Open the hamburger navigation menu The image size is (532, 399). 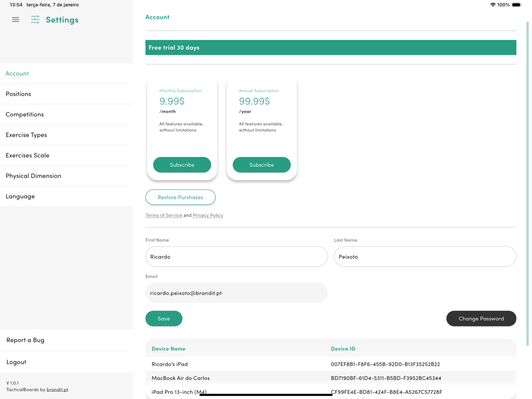(15, 19)
